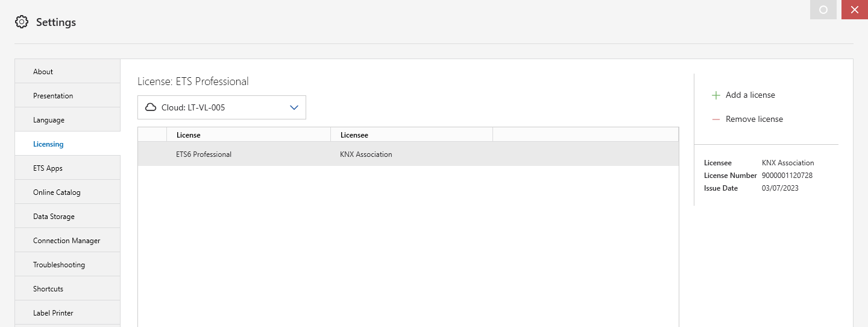The image size is (868, 327).
Task: Open the Online Catalog tab
Action: coord(68,192)
